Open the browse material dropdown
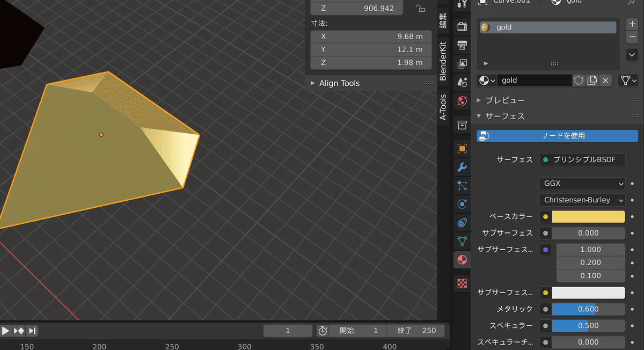Viewport: 644px width, 350px height. point(487,81)
